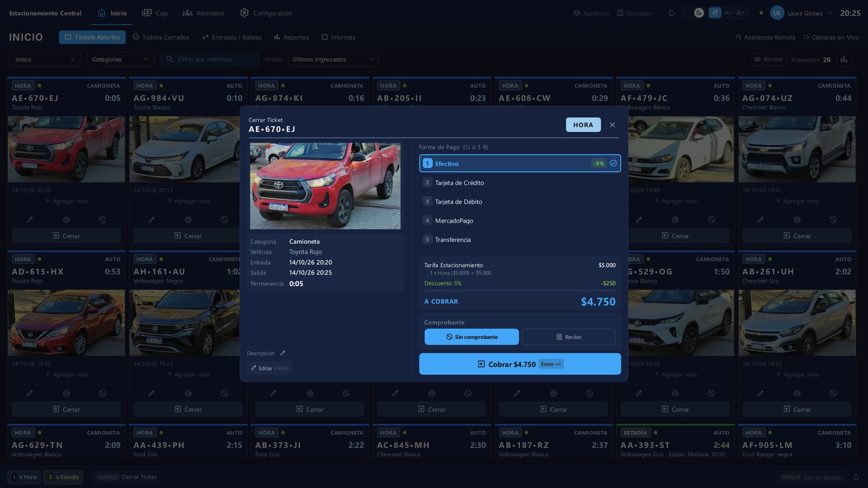Viewport: 868px width, 488px height.
Task: Choose Tarjeta de Crédito payment option
Action: coord(520,183)
